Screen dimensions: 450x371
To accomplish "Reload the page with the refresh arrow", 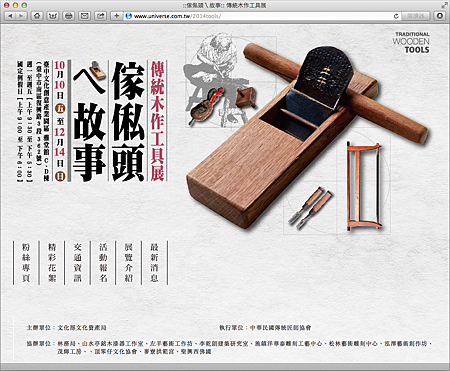I will (396, 16).
